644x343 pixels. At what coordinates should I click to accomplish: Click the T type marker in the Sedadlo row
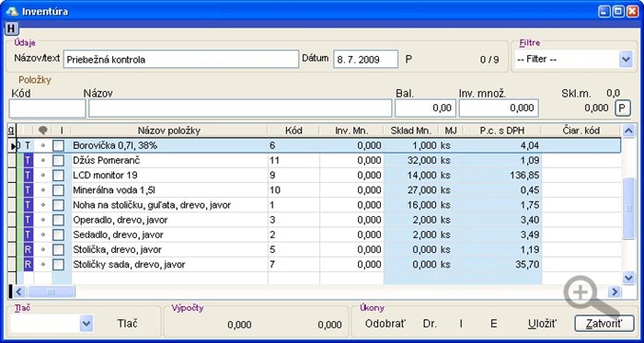tap(28, 234)
